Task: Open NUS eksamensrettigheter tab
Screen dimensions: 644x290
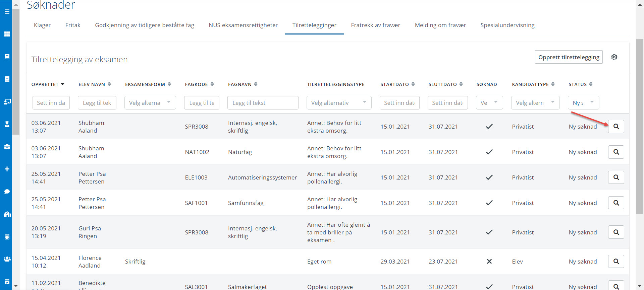Action: (243, 25)
